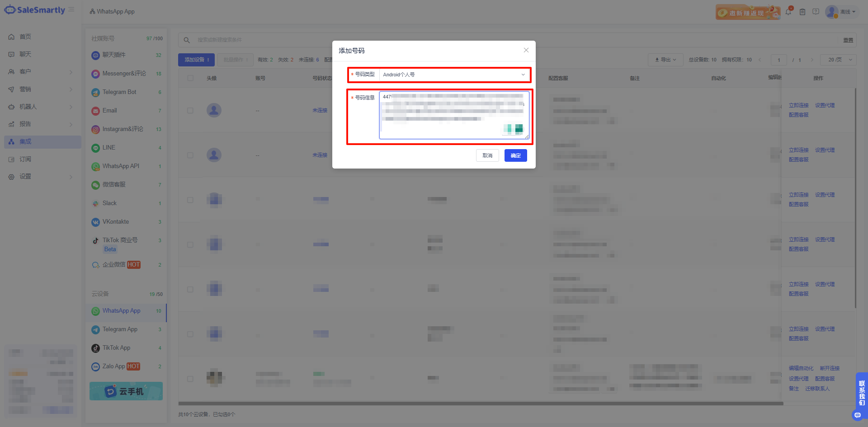Tick the checkbox in the 断开连接 row
The image size is (868, 427).
tap(190, 379)
